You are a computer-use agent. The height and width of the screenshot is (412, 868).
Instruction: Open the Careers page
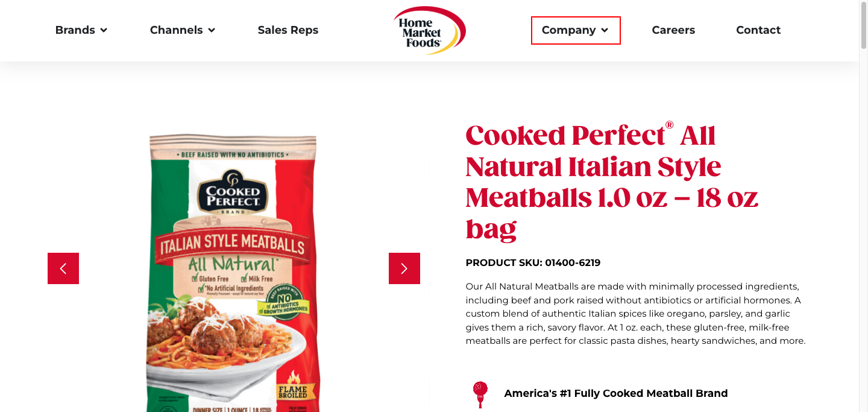click(673, 30)
